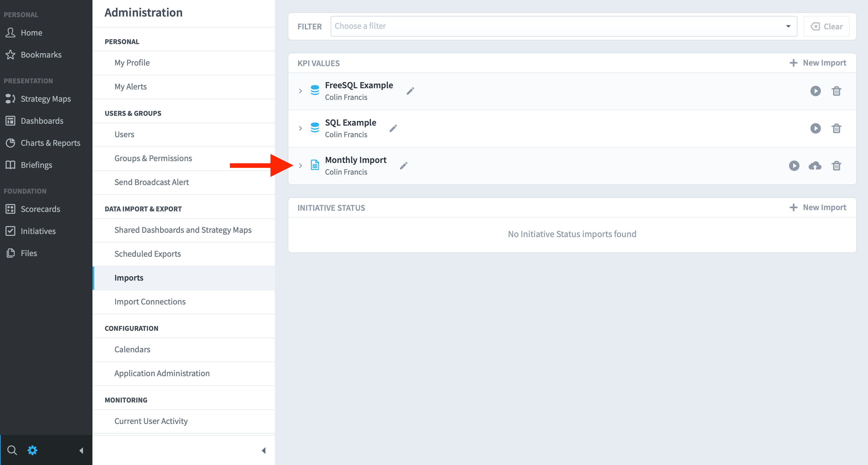Rename Monthly Import using the pencil icon
The height and width of the screenshot is (465, 868).
pos(403,165)
